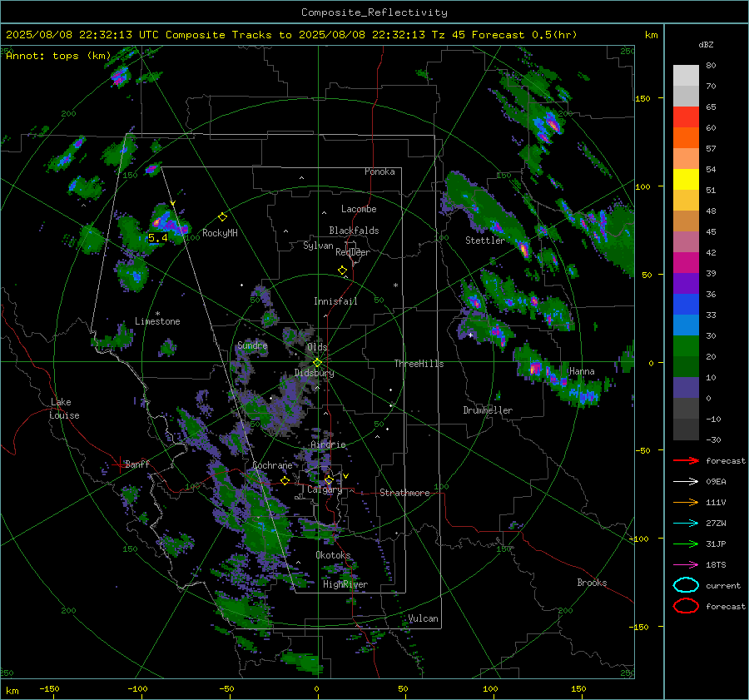This screenshot has height=700, width=749.
Task: Pick the orange 60–57 dBZ swatch
Action: 686,138
